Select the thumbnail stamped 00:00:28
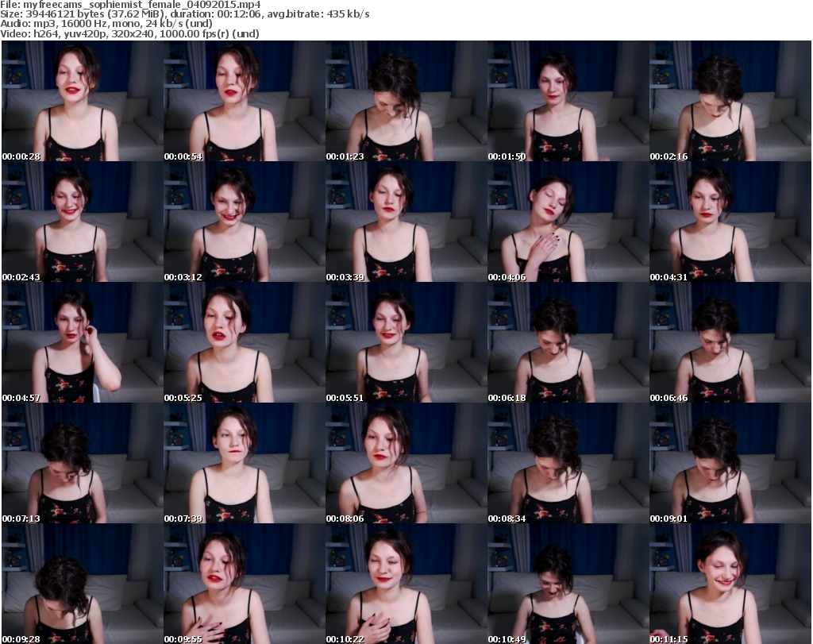 (83, 101)
